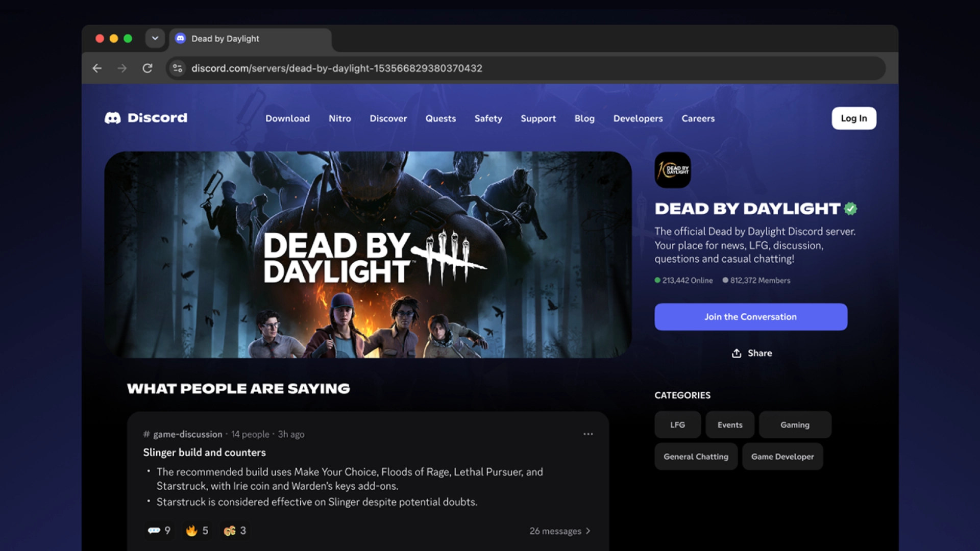The image size is (980, 551).
Task: Click the address bar URL field
Action: 526,68
